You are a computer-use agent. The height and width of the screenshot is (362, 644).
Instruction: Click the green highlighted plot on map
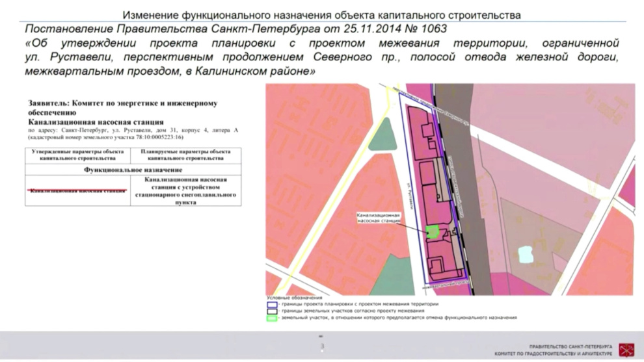431,231
